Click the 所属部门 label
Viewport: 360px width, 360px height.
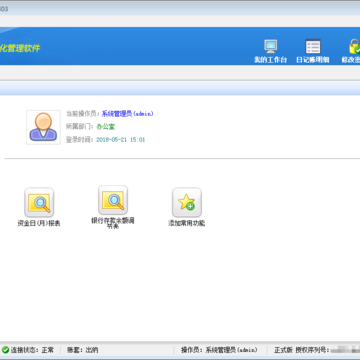coord(79,127)
